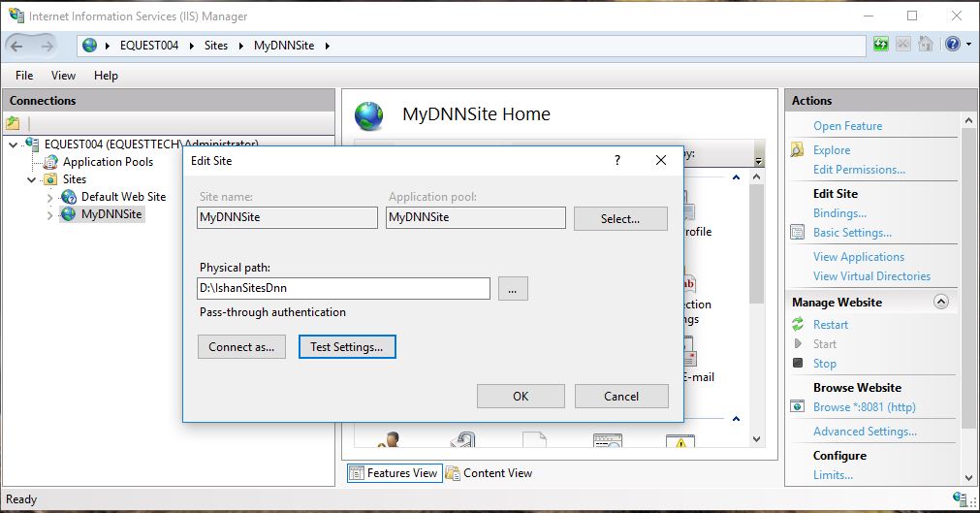Open the File menu
This screenshot has height=513, width=980.
[x=24, y=75]
